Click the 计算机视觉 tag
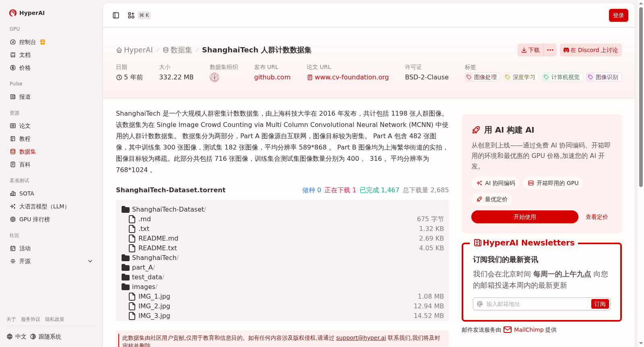Screen dimensions: 644x347 coord(562,77)
